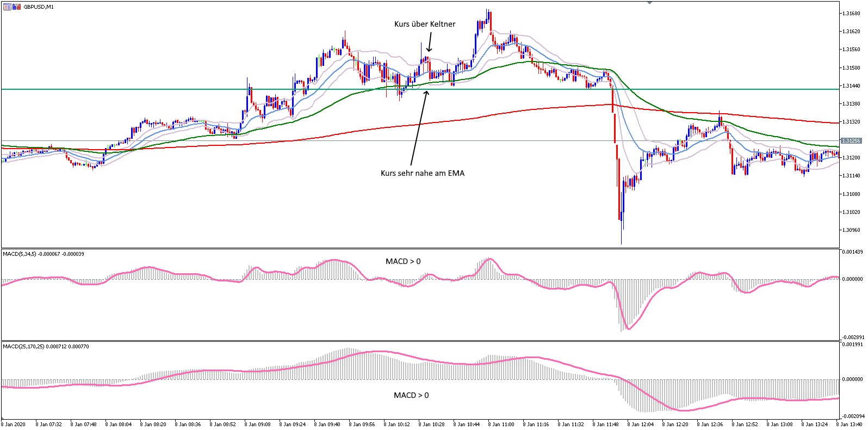
Task: Click the 8 Jan 12:20 time label
Action: (675, 424)
